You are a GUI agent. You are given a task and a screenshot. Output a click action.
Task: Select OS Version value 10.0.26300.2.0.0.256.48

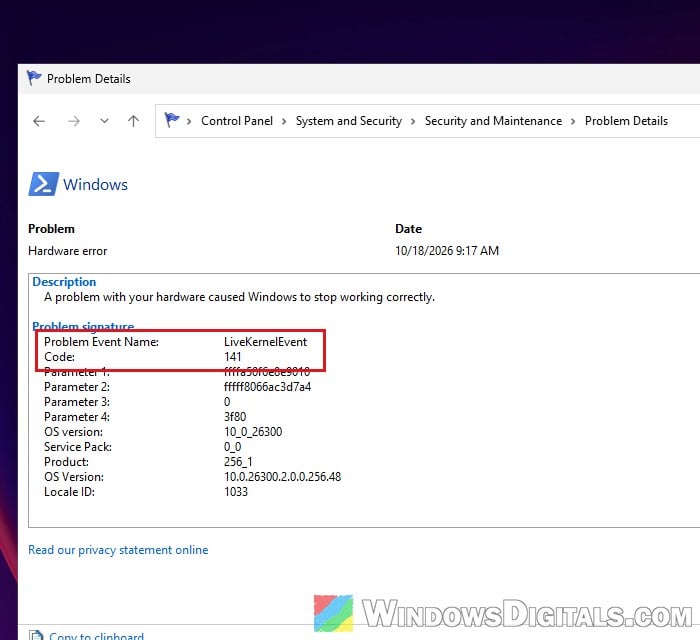click(283, 477)
